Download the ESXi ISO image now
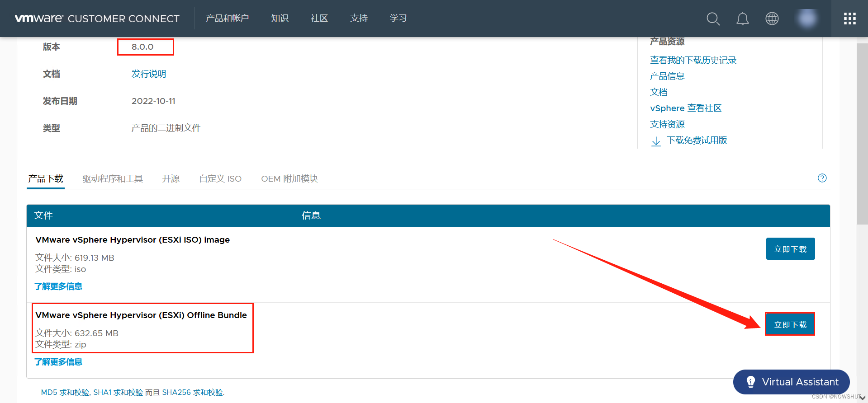This screenshot has width=868, height=403. pyautogui.click(x=790, y=249)
